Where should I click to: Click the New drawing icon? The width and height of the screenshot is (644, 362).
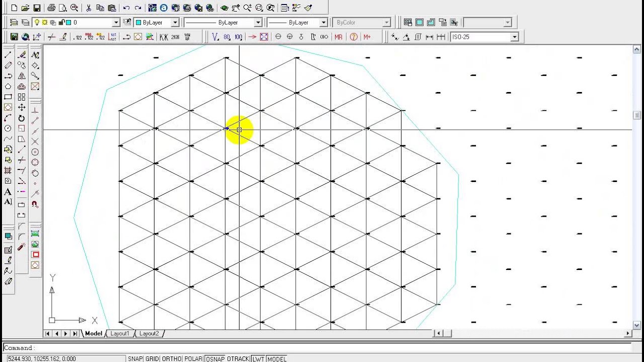coord(14,8)
